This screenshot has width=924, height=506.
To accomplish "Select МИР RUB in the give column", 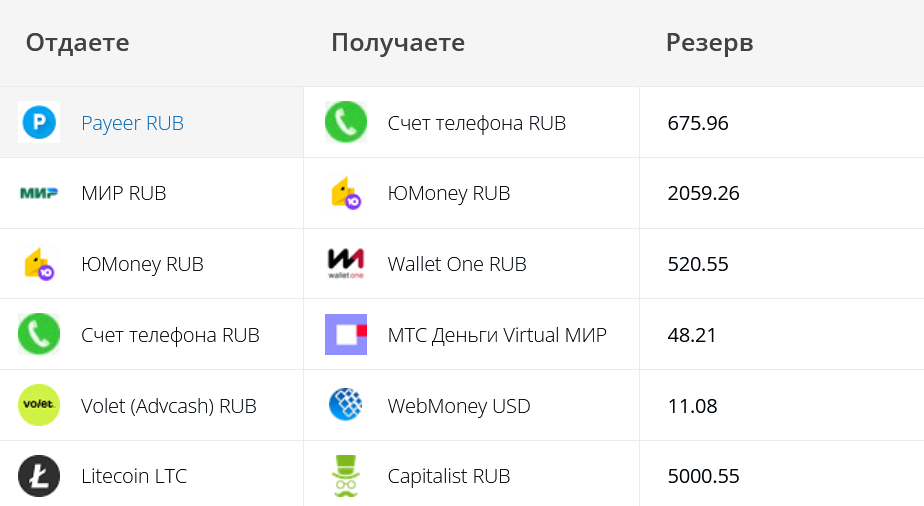I will (124, 193).
